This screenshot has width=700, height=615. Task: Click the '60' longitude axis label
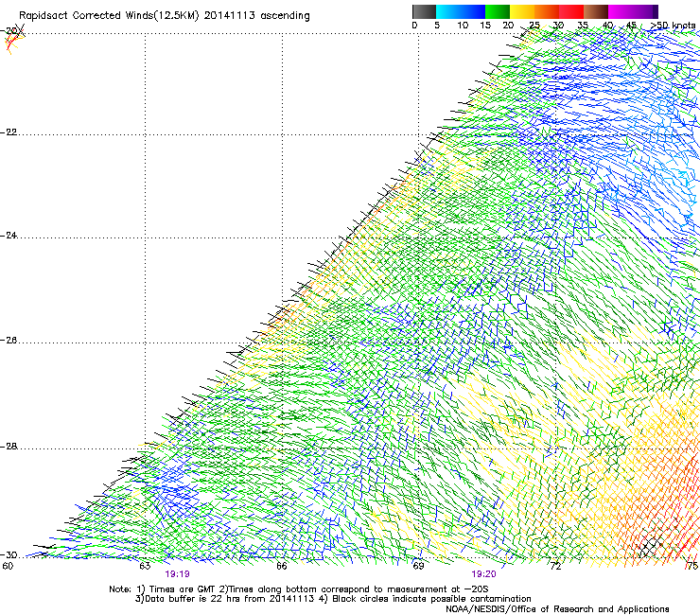click(8, 567)
